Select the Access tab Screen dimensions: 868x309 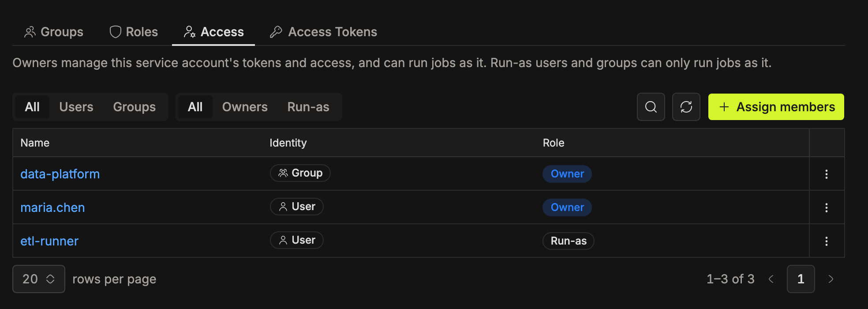coord(213,32)
